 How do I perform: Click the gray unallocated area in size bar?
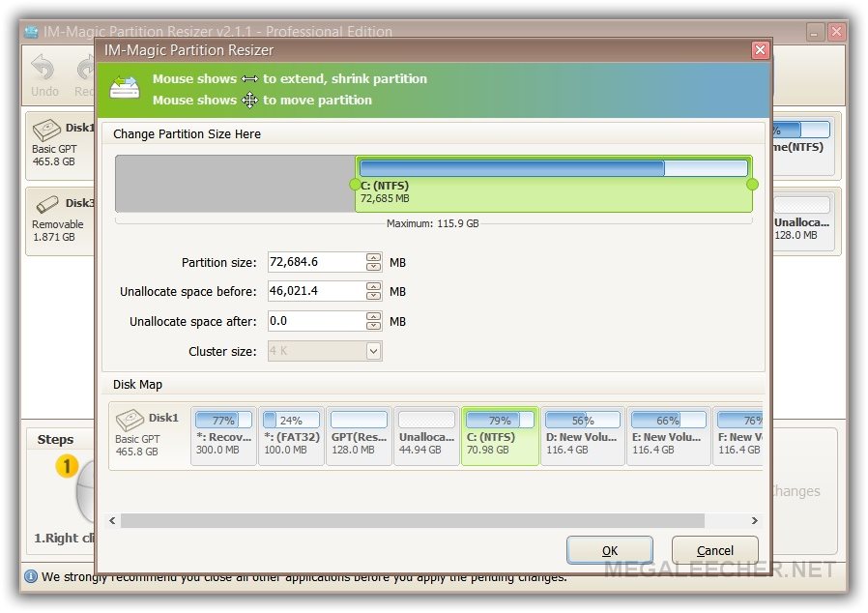235,184
